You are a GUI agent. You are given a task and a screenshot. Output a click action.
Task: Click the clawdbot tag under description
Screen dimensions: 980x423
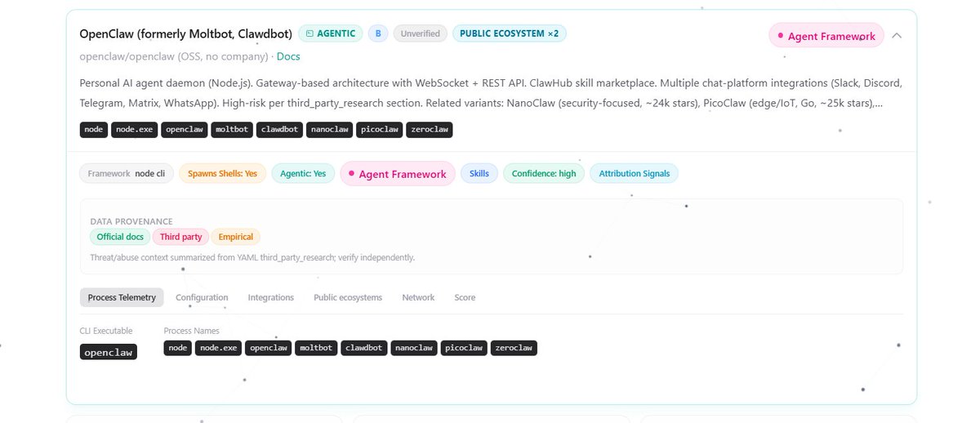click(280, 129)
